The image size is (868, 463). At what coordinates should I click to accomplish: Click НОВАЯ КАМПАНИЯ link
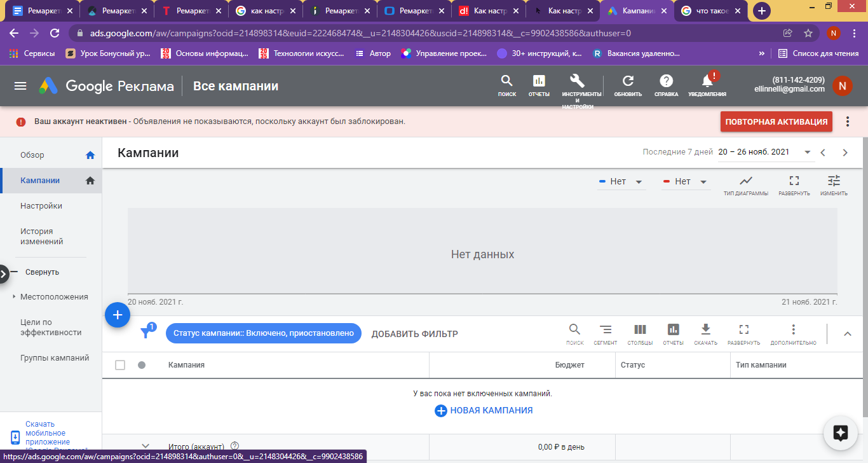(x=484, y=410)
